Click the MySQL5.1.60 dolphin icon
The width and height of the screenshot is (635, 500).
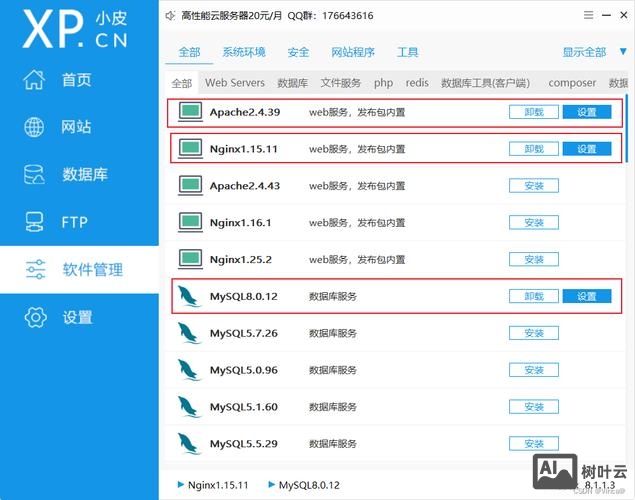189,407
